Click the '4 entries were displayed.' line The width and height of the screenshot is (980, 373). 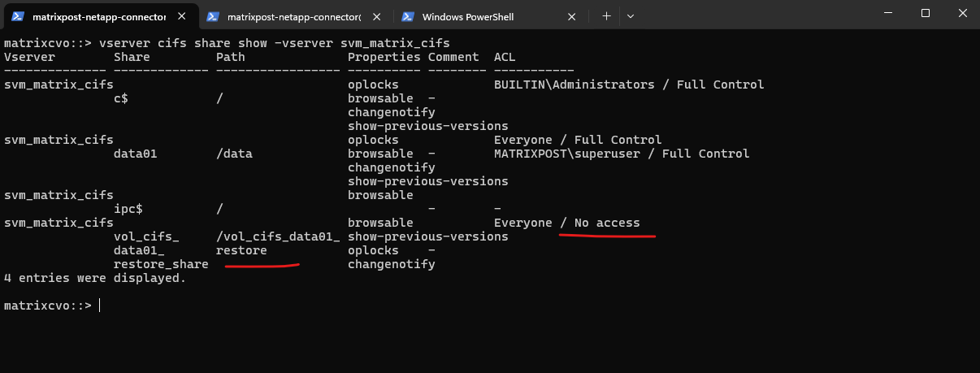(95, 278)
